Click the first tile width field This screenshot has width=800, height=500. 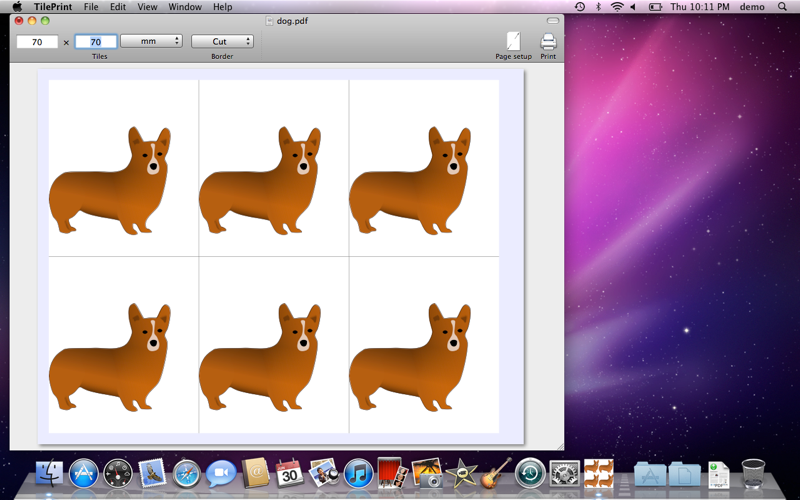[x=37, y=42]
